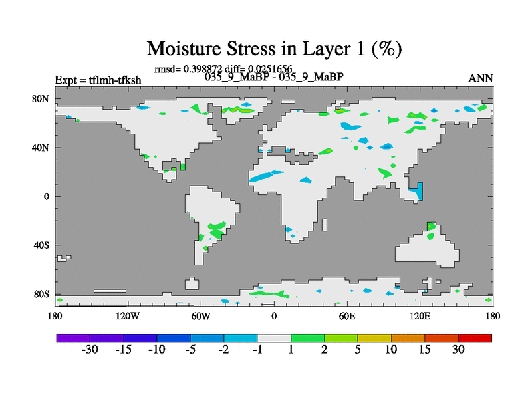This screenshot has height=399, width=532.
Task: Click the yellow swatch between 5 and 10
Action: [374, 338]
